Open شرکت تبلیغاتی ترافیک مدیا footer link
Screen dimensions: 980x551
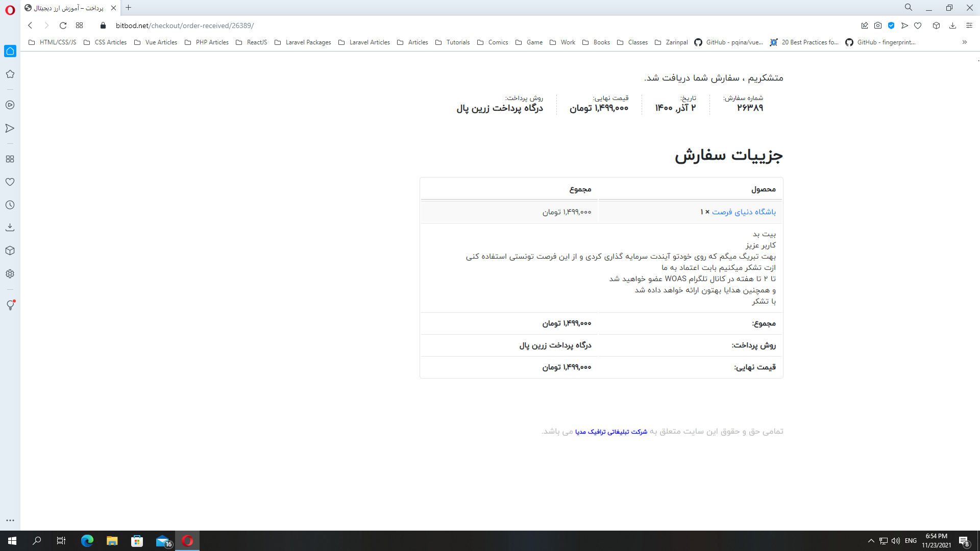point(611,432)
